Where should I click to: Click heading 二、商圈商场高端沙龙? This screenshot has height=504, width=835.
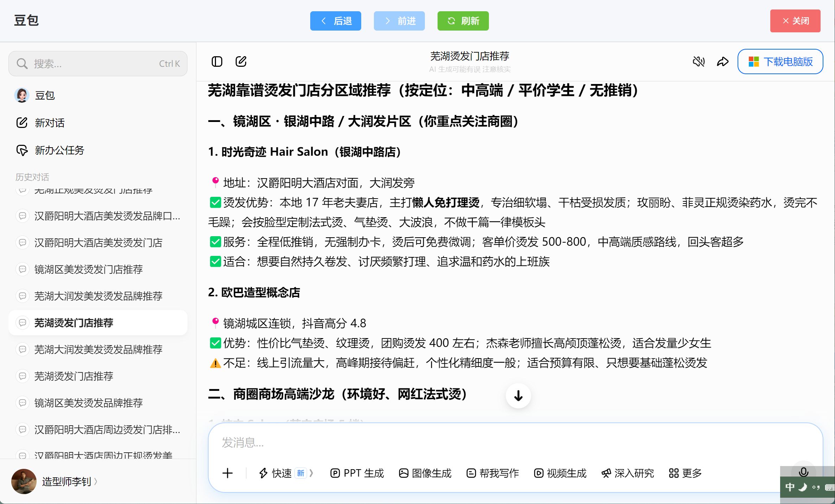click(x=338, y=394)
